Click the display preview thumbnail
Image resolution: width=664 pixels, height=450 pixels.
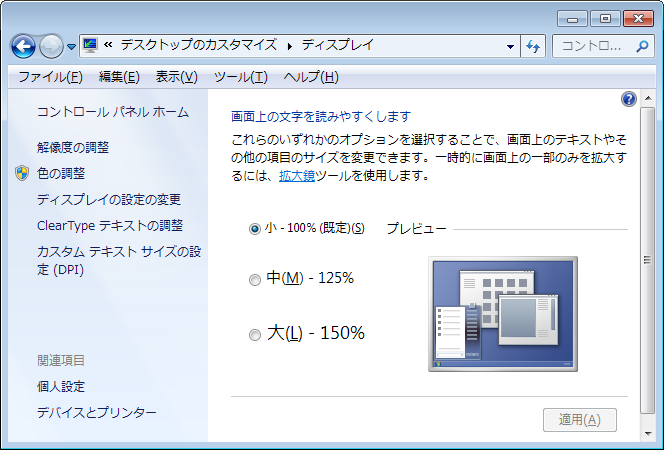503,314
